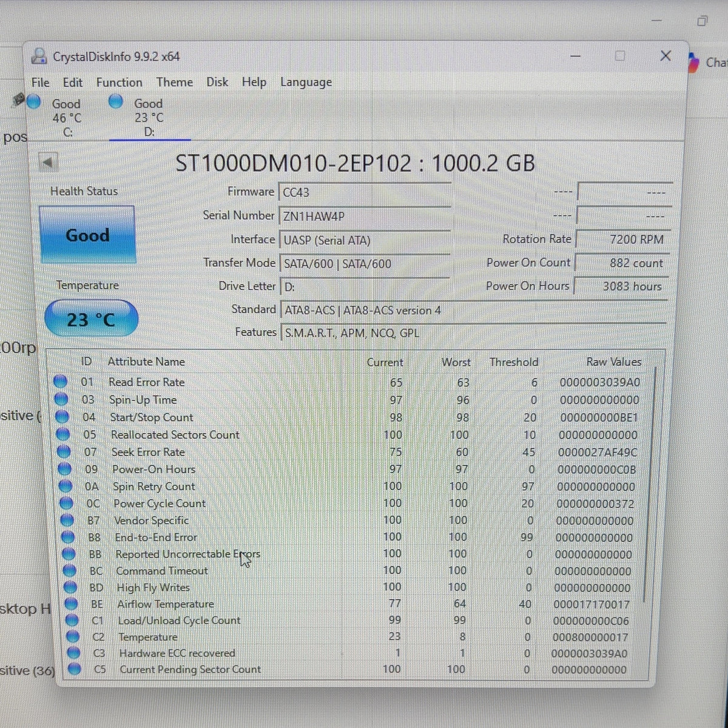Click status icon for Seek Error Rate

pyautogui.click(x=64, y=452)
